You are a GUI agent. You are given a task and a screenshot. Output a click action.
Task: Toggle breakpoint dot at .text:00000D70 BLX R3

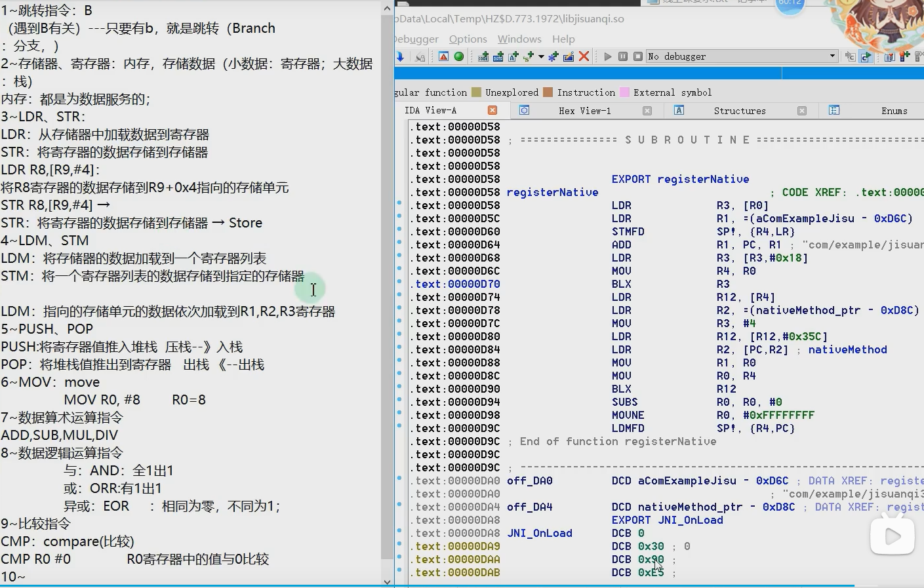coord(399,282)
